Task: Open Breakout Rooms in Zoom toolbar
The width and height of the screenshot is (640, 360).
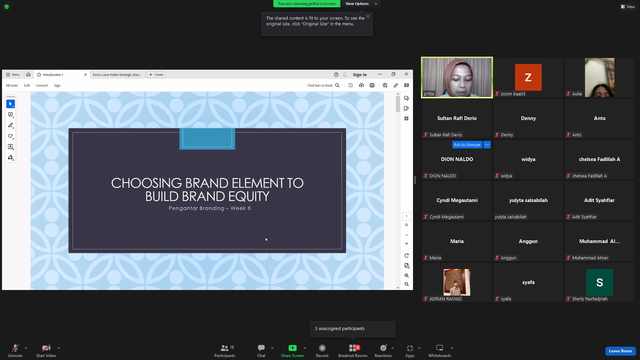Action: (353, 351)
